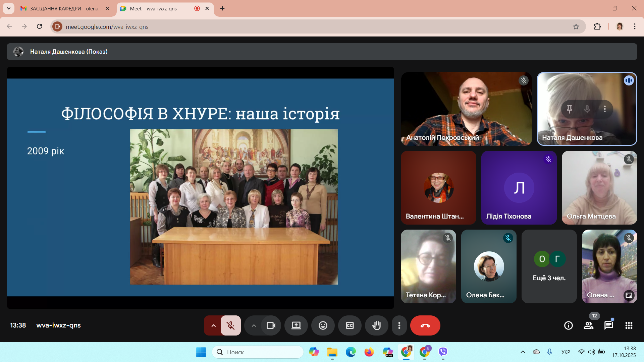
Task: Switch to the ЗАСІДАННЯ КАФЕДРИ Gmail tab
Action: coord(64,9)
